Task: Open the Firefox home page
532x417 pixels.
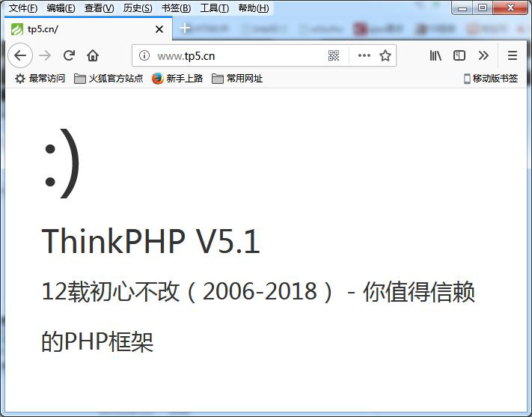Action: (x=93, y=55)
